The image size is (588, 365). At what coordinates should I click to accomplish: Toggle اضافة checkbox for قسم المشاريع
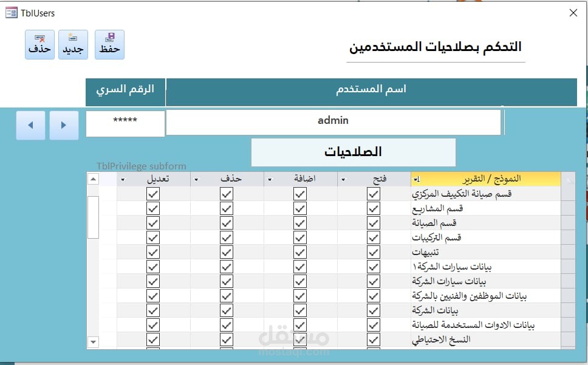click(x=300, y=208)
